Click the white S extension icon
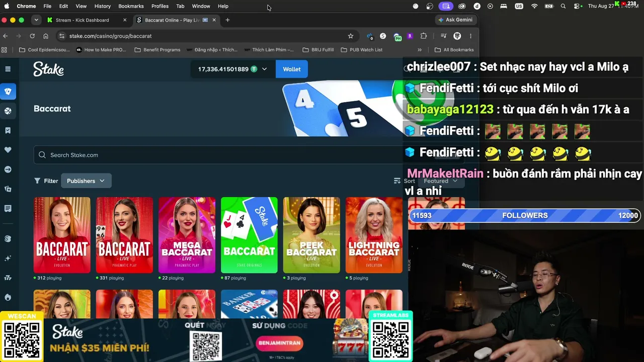This screenshot has width=644, height=362. point(383,36)
